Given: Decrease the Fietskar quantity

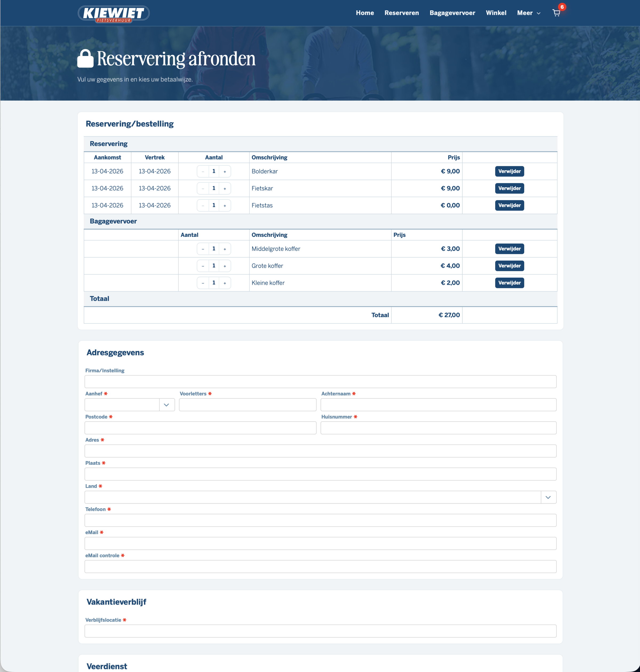Looking at the screenshot, I should coord(203,188).
